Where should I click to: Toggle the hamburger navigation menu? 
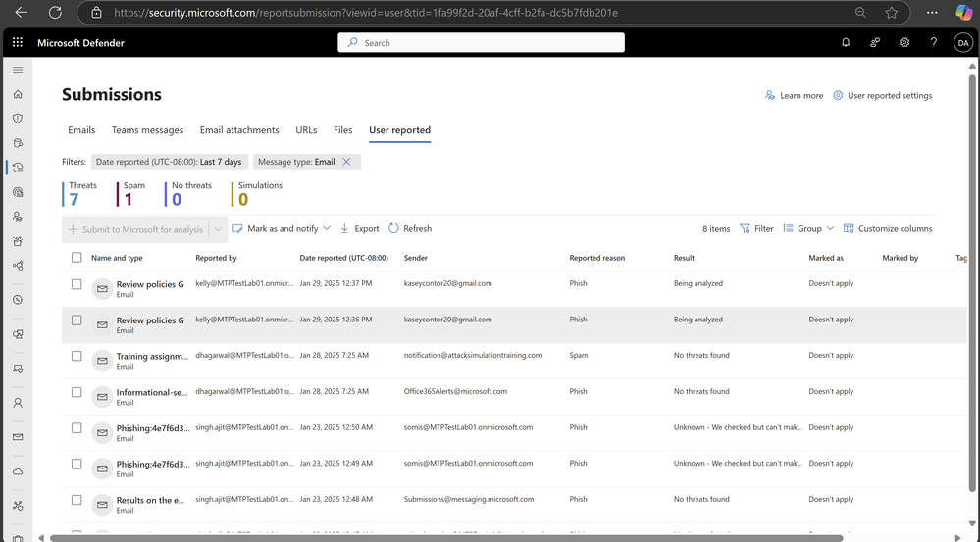18,70
